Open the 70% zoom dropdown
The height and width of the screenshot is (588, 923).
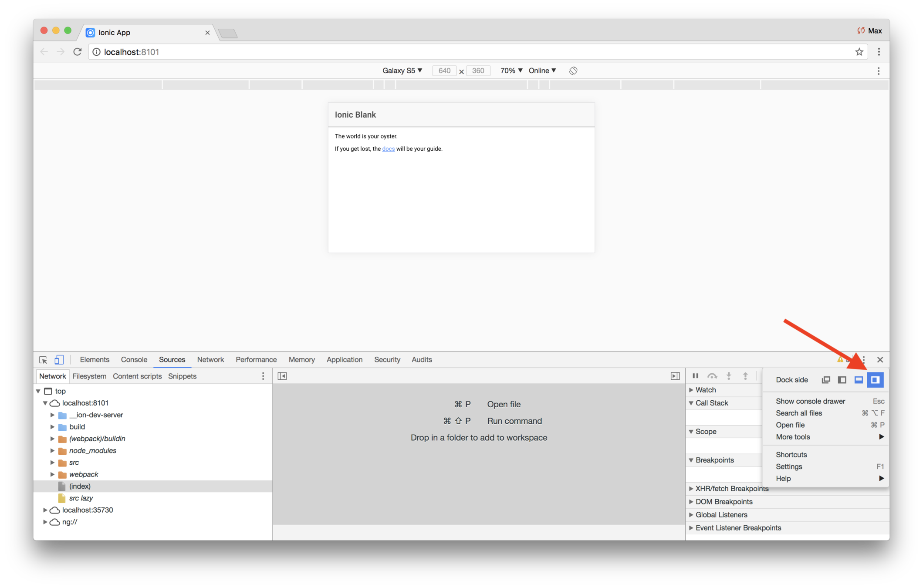pyautogui.click(x=511, y=71)
